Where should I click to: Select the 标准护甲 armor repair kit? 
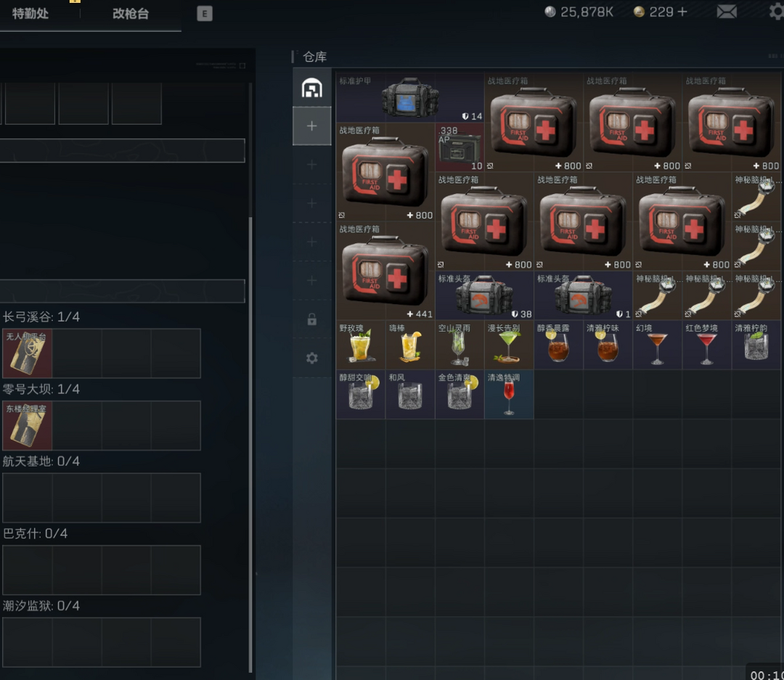(410, 97)
